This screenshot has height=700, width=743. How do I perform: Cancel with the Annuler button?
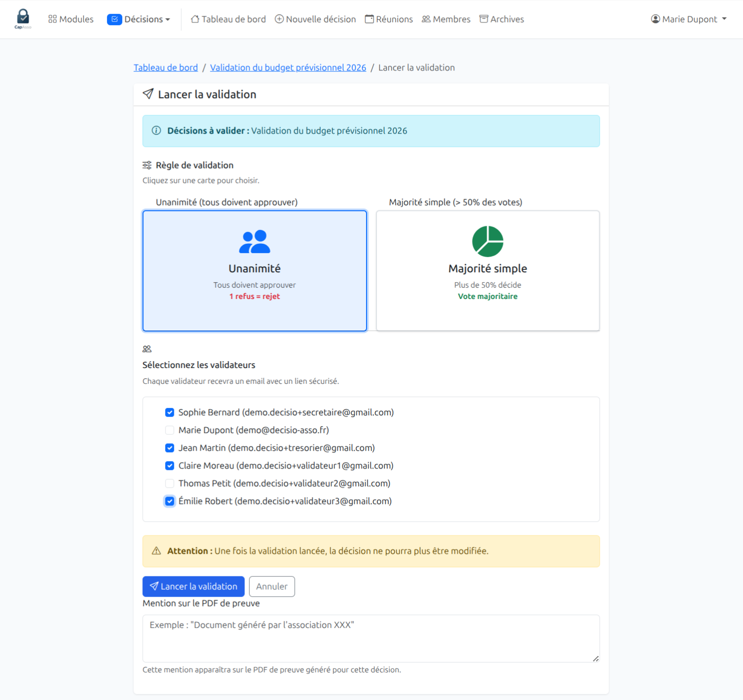[x=272, y=586]
